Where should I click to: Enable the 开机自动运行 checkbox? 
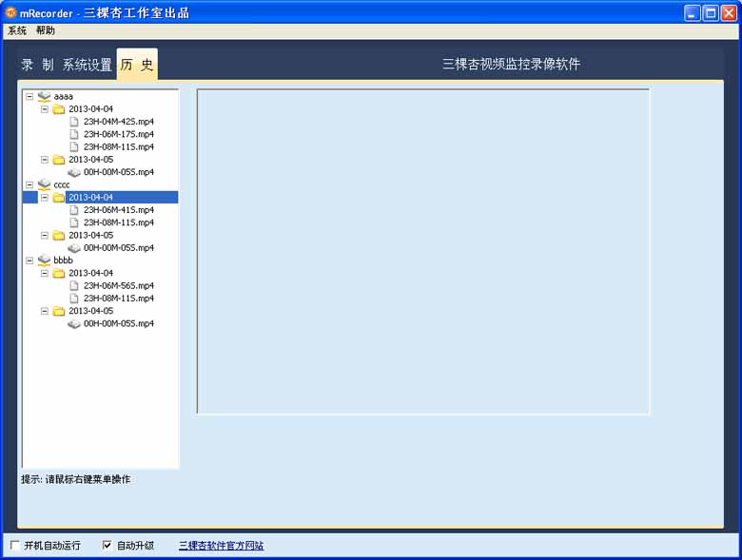click(x=15, y=546)
